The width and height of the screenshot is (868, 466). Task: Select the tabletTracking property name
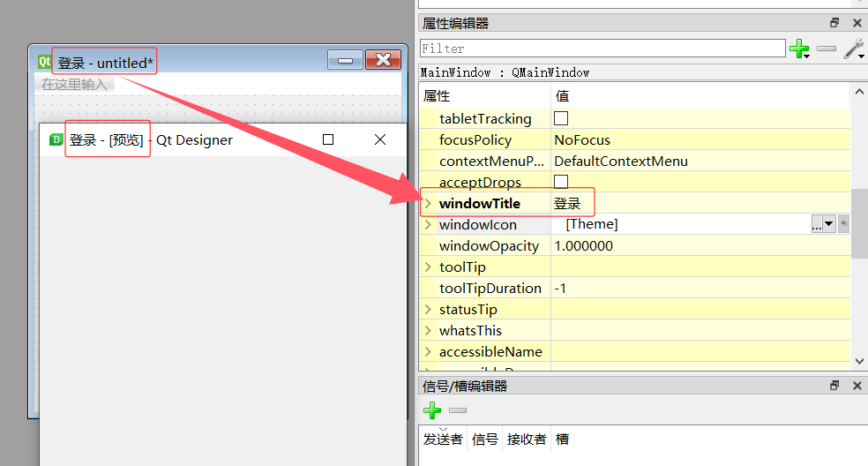[x=485, y=118]
